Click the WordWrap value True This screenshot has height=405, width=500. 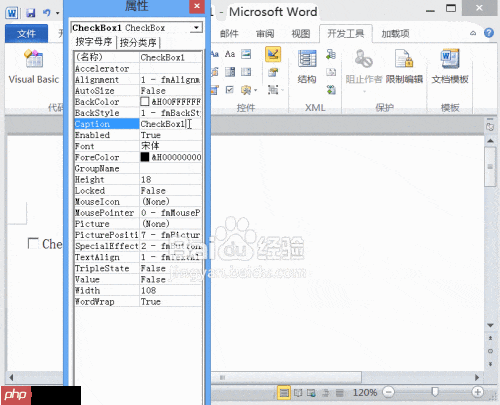click(x=171, y=302)
